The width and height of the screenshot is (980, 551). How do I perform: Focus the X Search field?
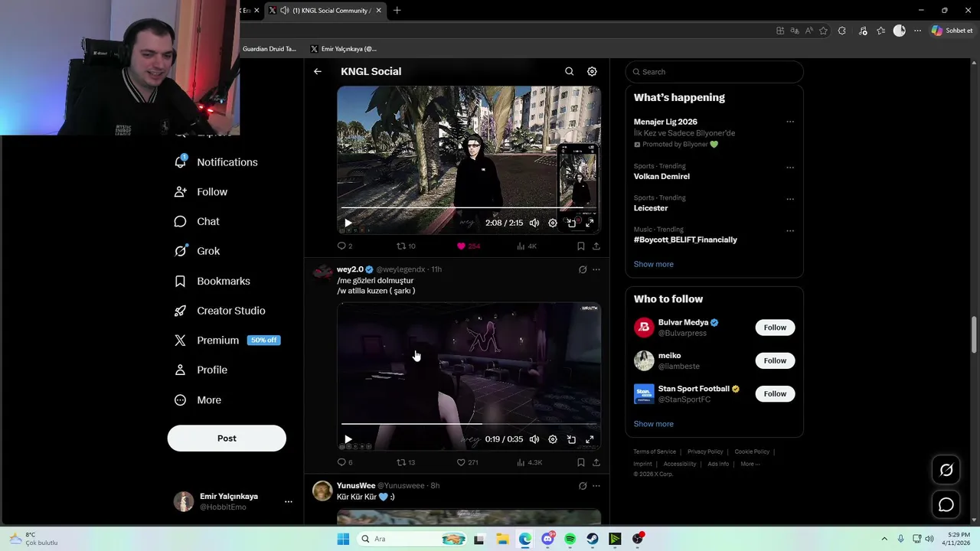point(714,72)
